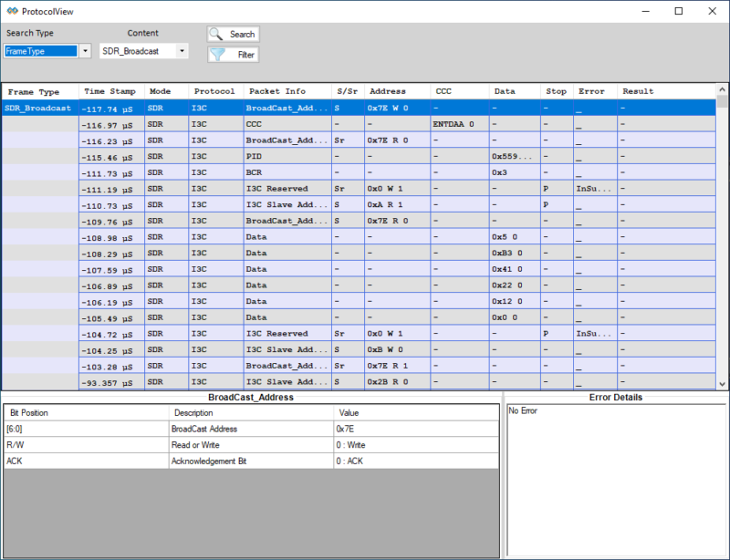730x560 pixels.
Task: Click the magnifier icon on the Search button
Action: [216, 34]
